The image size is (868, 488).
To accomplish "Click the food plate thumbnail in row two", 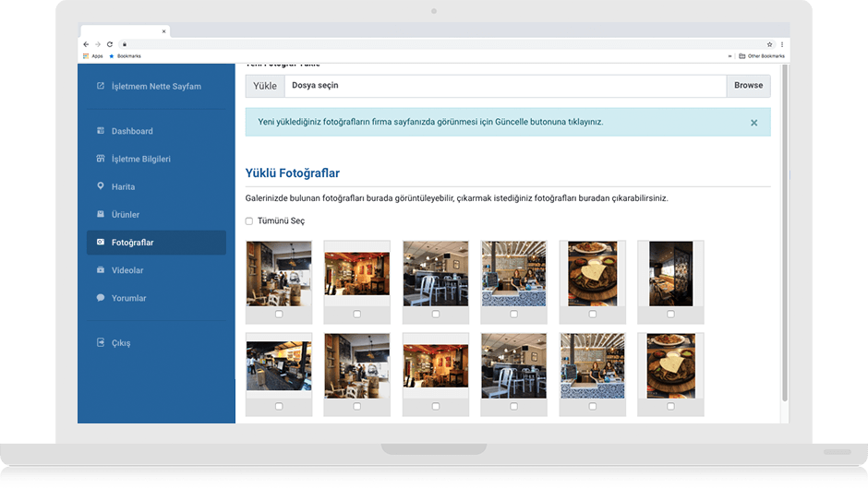I will [x=670, y=365].
